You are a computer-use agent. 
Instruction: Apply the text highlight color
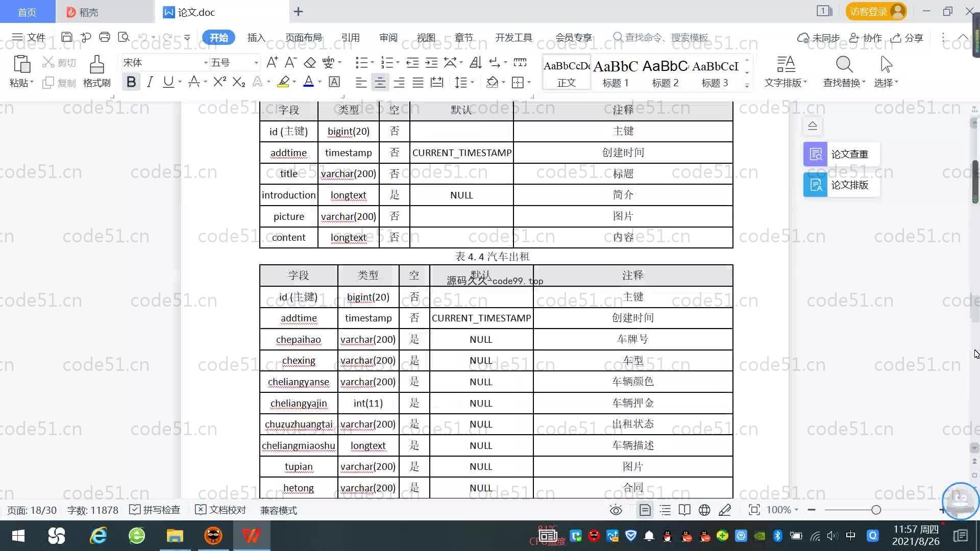283,82
